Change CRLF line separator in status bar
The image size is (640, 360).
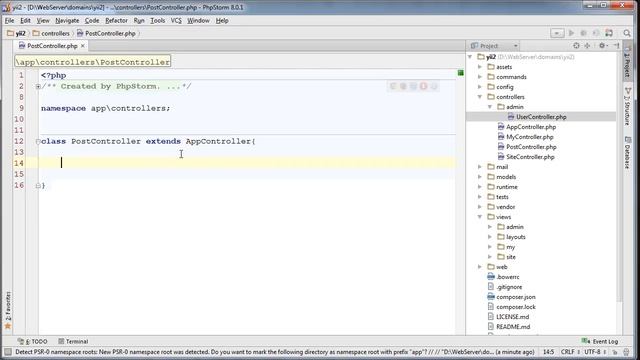(569, 352)
